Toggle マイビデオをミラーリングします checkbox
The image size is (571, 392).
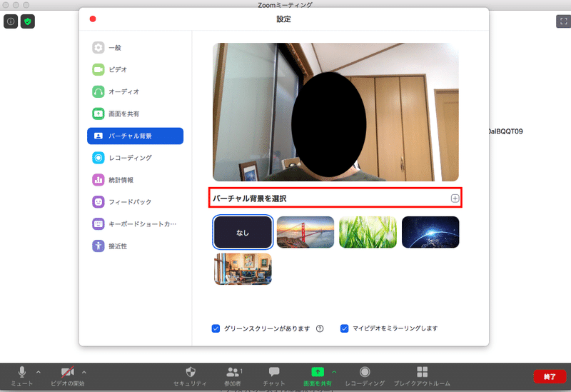point(344,328)
